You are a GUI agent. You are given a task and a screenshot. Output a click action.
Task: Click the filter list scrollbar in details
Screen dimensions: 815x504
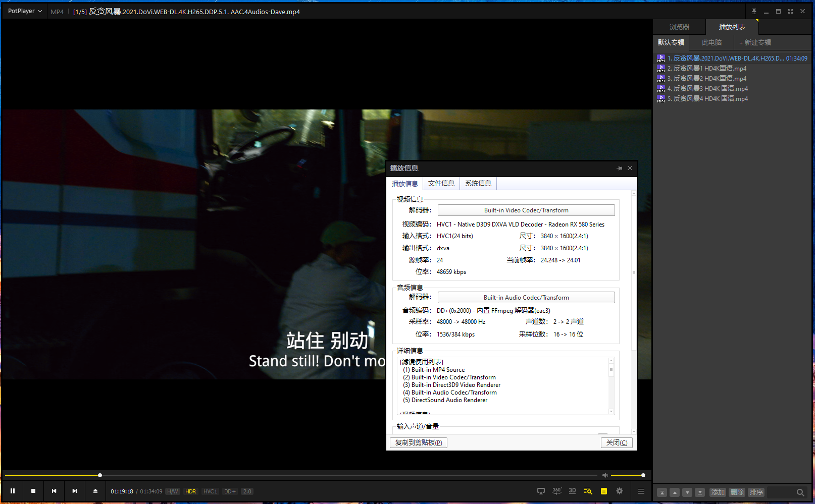[611, 386]
